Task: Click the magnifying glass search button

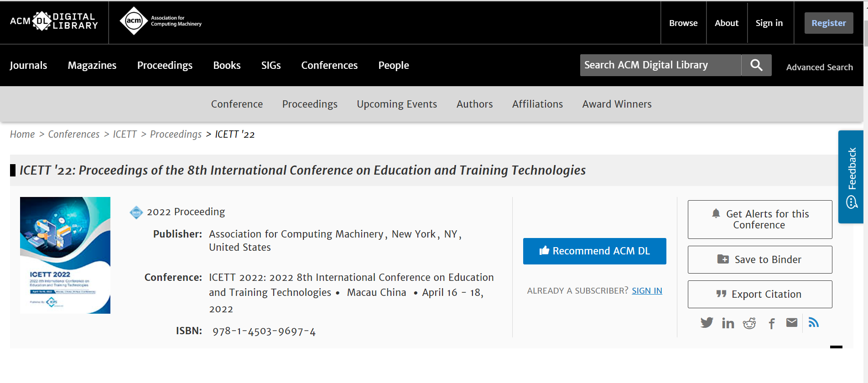Action: (756, 65)
